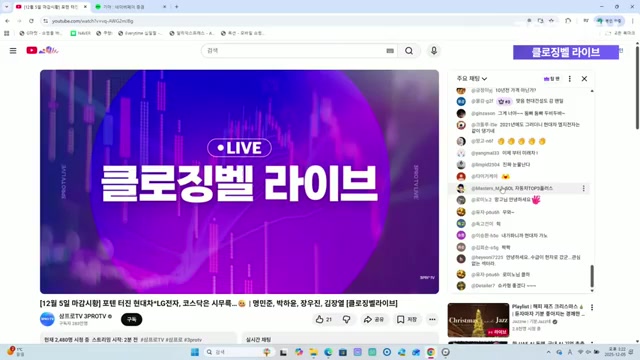This screenshot has height=360, width=640.
Task: Open options for the @Masters chat message
Action: (x=583, y=188)
